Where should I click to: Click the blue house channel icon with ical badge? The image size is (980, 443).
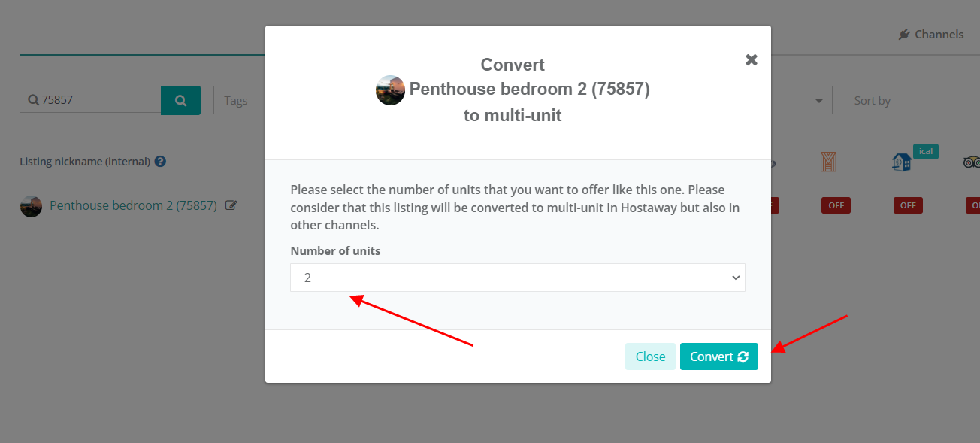(902, 162)
